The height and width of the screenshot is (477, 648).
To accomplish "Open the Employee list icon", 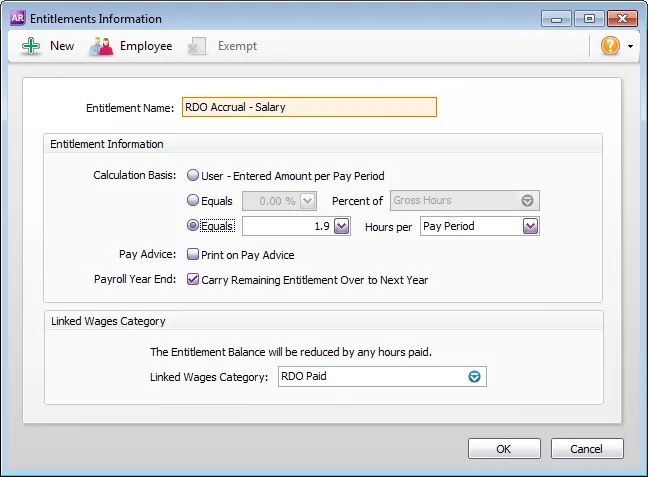I will point(101,46).
